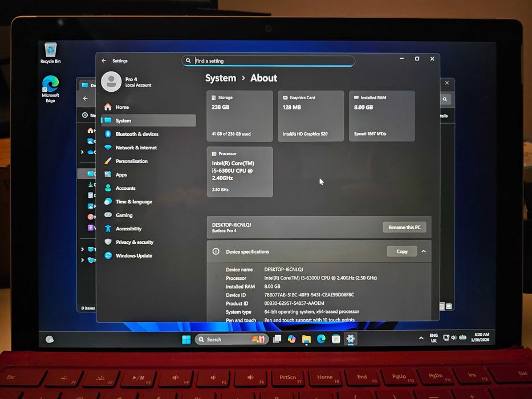Image resolution: width=532 pixels, height=399 pixels.
Task: Open Microsoft Edge from taskbar
Action: (x=321, y=339)
